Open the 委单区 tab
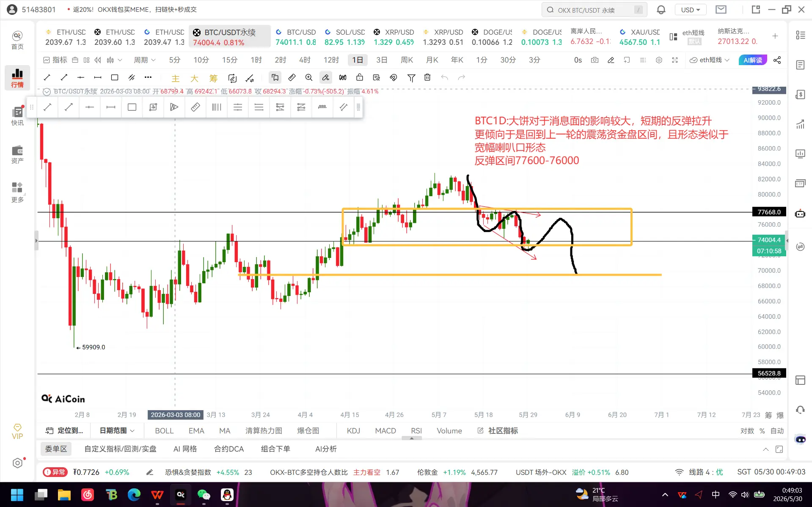This screenshot has height=507, width=812. coord(56,449)
